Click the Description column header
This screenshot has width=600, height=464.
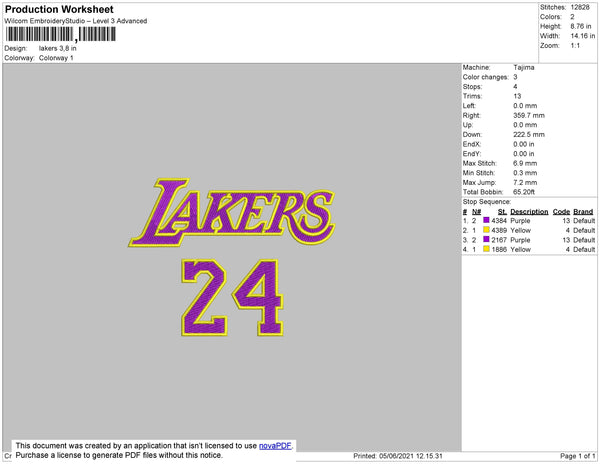click(529, 212)
